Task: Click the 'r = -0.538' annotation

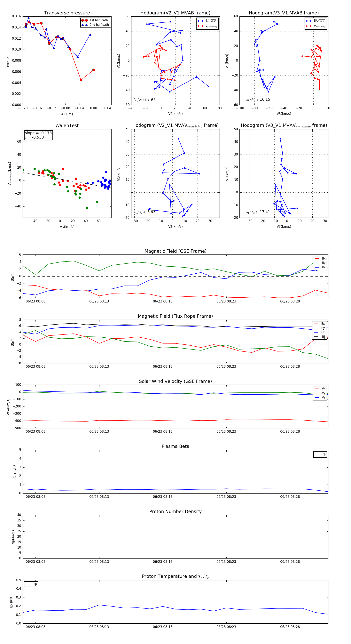Action: pos(35,137)
